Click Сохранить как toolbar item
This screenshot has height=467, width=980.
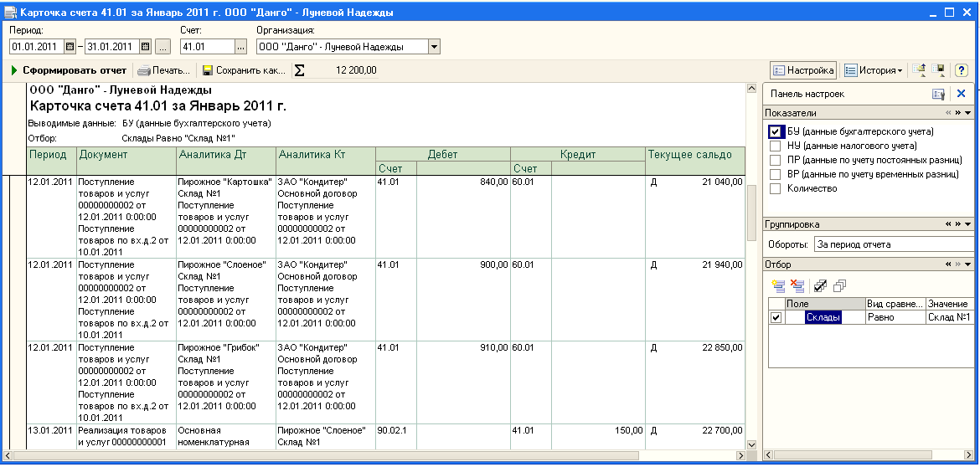click(244, 70)
